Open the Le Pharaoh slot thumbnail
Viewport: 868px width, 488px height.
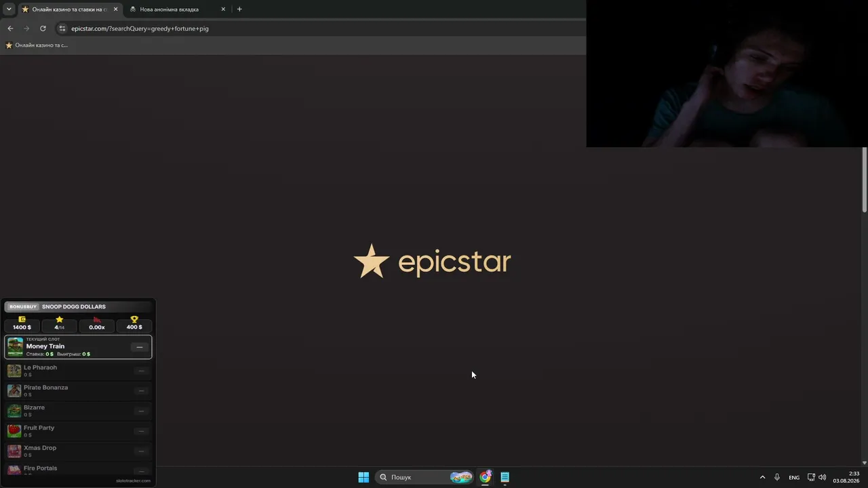(14, 371)
